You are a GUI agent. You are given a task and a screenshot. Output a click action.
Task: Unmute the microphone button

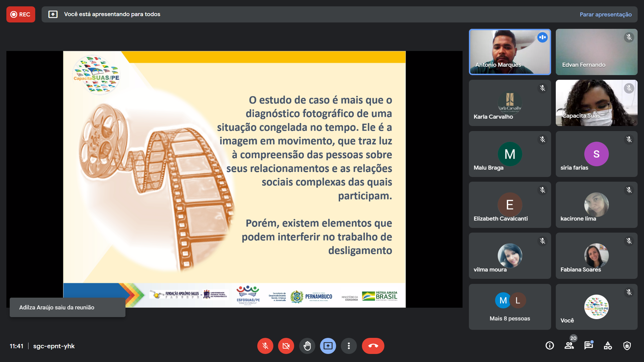[265, 346]
